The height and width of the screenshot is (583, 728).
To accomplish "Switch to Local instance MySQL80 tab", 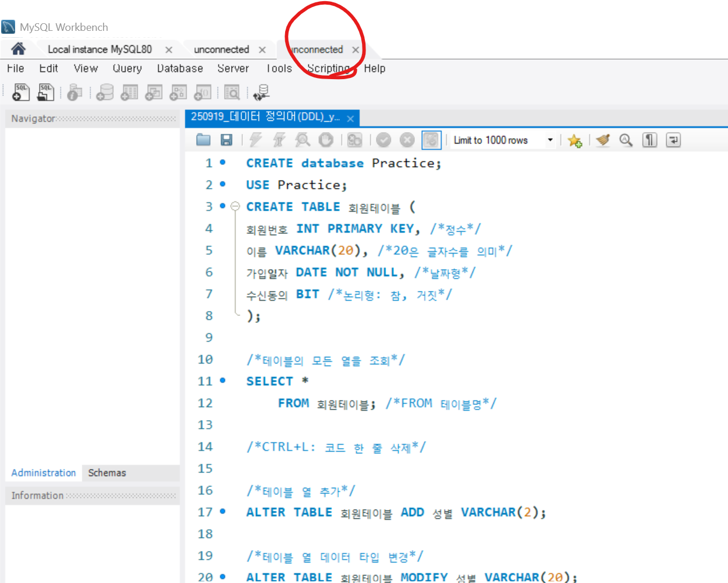I will [x=100, y=49].
